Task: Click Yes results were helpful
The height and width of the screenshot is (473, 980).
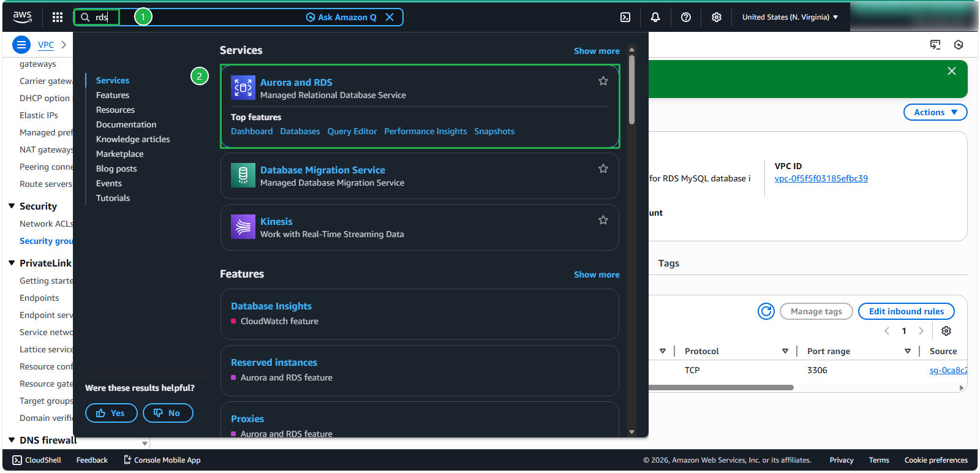Action: [111, 413]
